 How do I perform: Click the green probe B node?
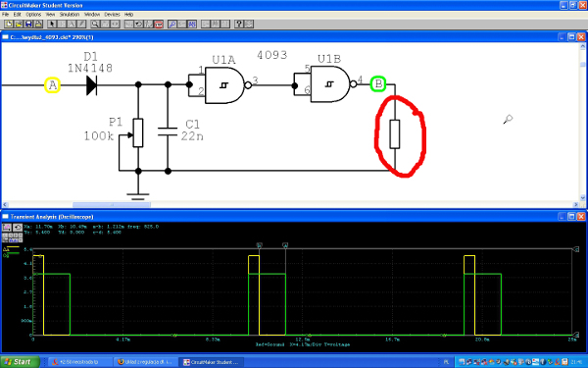click(x=378, y=83)
